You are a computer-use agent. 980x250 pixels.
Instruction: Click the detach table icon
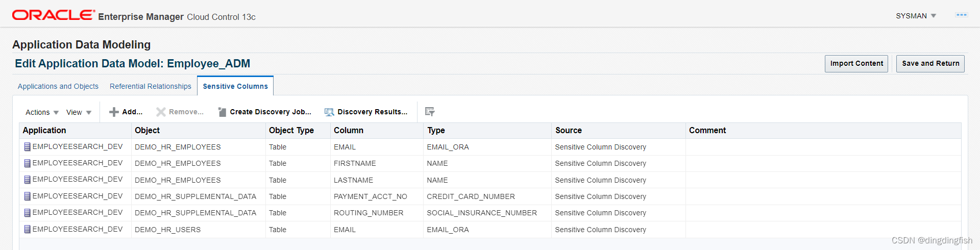click(x=430, y=111)
